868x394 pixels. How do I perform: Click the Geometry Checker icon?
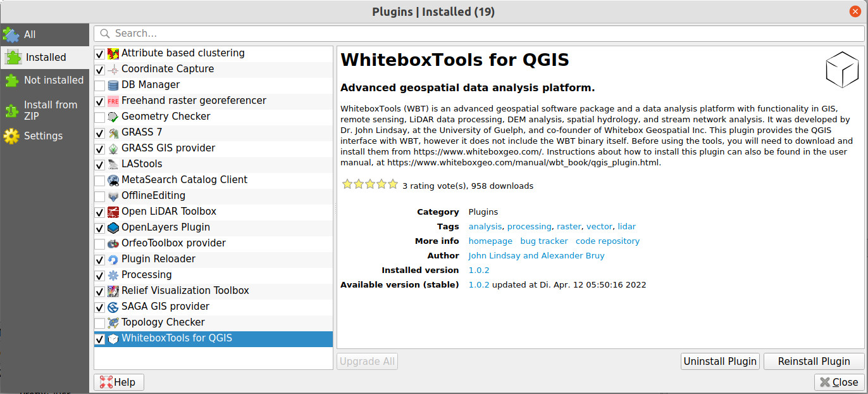(x=113, y=117)
